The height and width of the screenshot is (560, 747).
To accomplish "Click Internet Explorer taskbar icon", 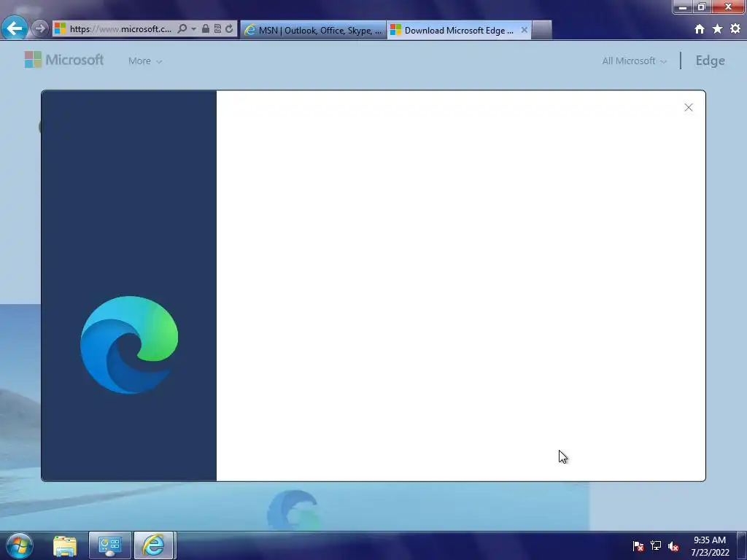I will point(154,545).
